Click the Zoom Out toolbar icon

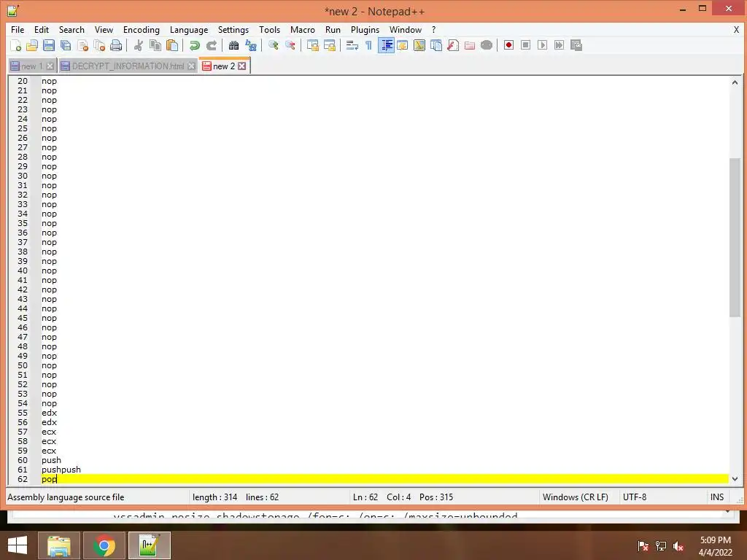(x=290, y=45)
